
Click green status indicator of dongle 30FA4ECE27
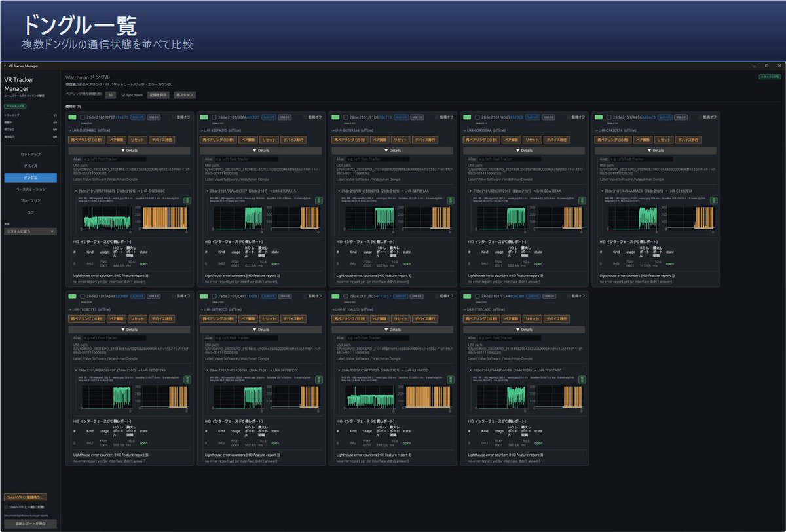coord(204,117)
